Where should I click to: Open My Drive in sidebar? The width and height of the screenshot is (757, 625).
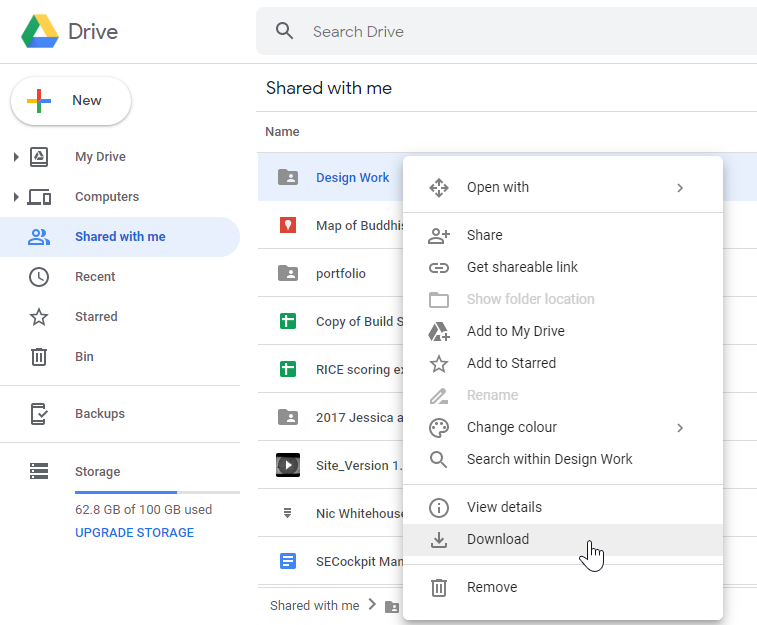click(x=100, y=156)
